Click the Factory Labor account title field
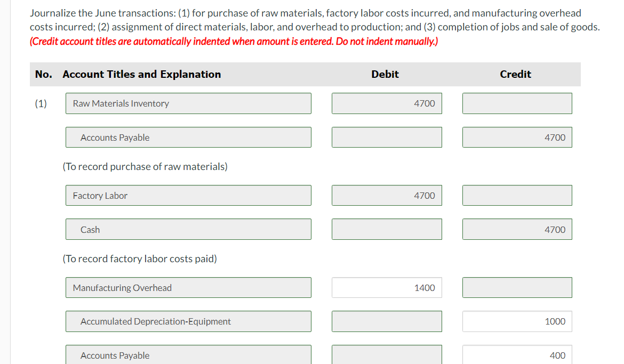624x364 pixels. tap(188, 196)
